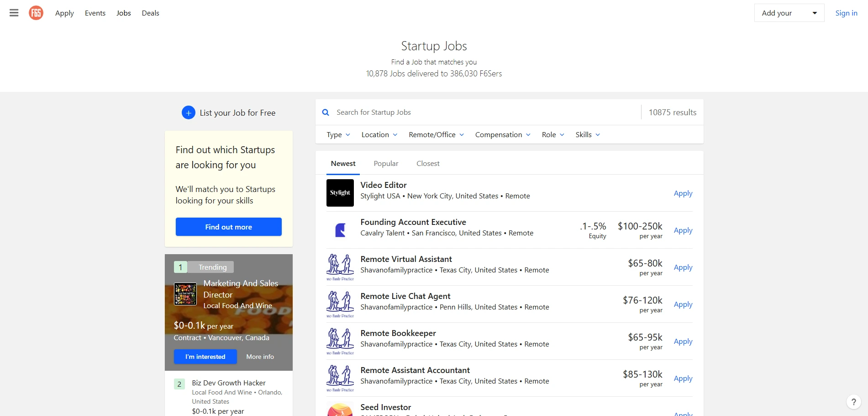This screenshot has height=416, width=868.
Task: Switch to the Closest tab
Action: 428,164
